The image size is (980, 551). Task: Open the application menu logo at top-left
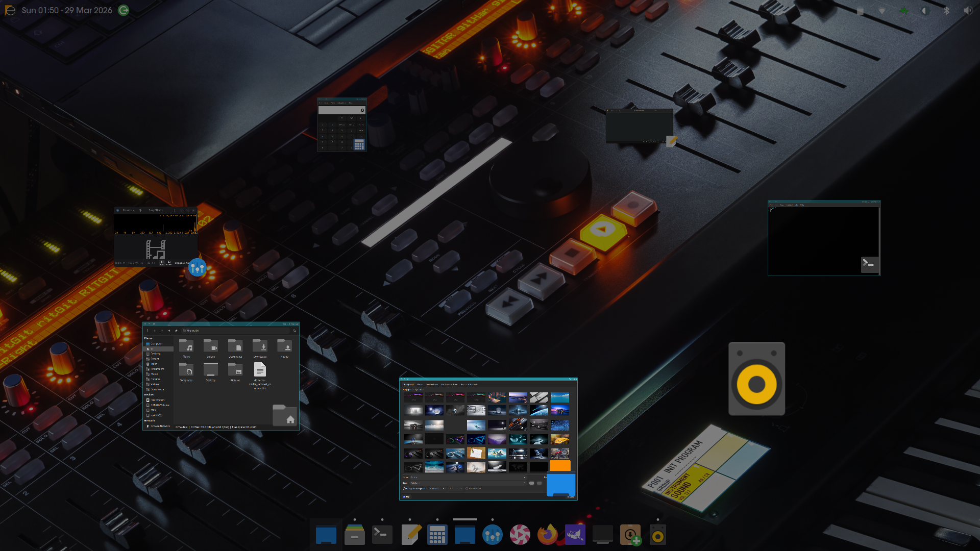[10, 10]
